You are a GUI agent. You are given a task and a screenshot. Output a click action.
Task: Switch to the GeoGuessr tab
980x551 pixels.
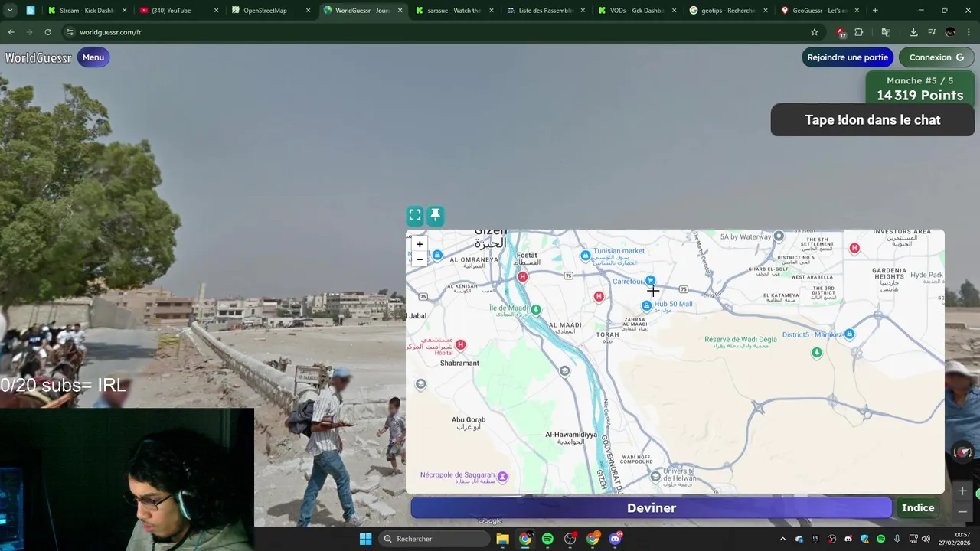[819, 11]
